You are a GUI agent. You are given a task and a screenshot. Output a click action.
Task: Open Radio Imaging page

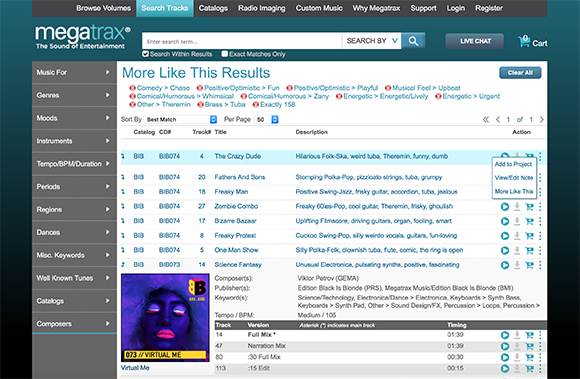coord(262,8)
